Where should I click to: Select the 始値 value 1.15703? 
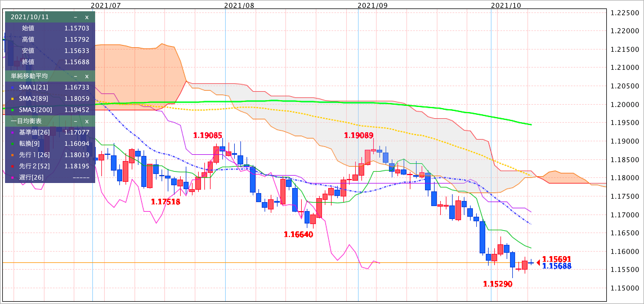(77, 28)
